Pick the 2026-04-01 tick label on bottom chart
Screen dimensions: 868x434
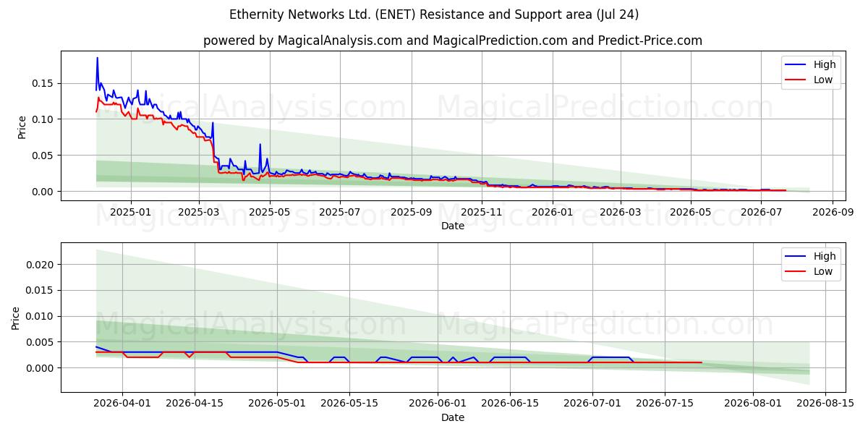122,404
